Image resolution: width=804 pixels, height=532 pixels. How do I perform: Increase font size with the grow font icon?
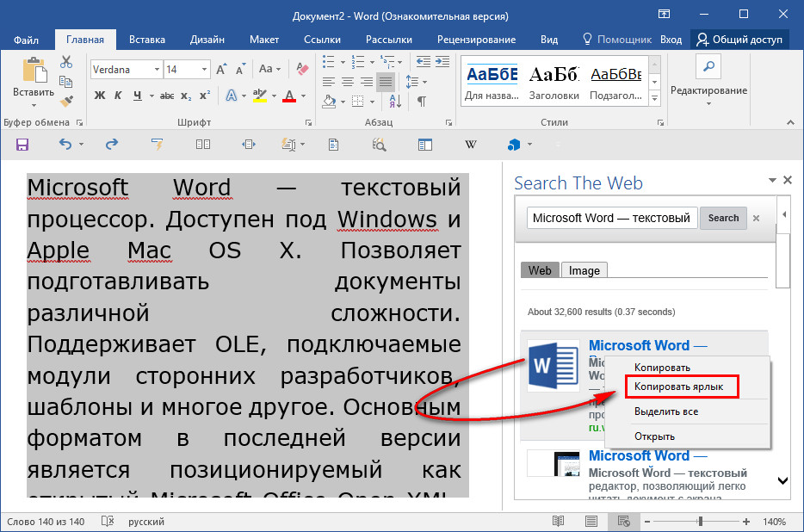coord(221,69)
